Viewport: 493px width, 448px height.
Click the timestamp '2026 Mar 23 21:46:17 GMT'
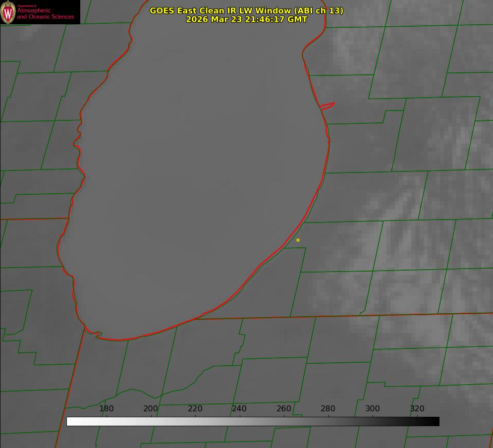(x=247, y=19)
